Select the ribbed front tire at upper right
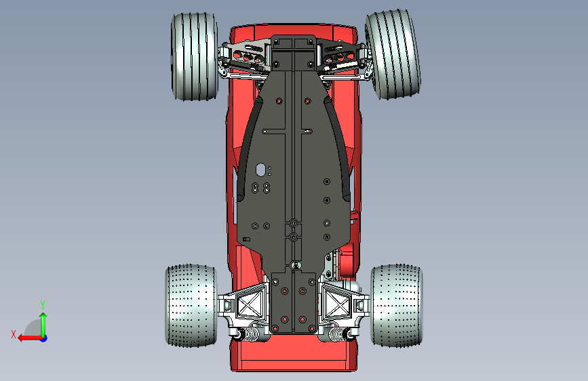The width and height of the screenshot is (588, 381). [393, 54]
